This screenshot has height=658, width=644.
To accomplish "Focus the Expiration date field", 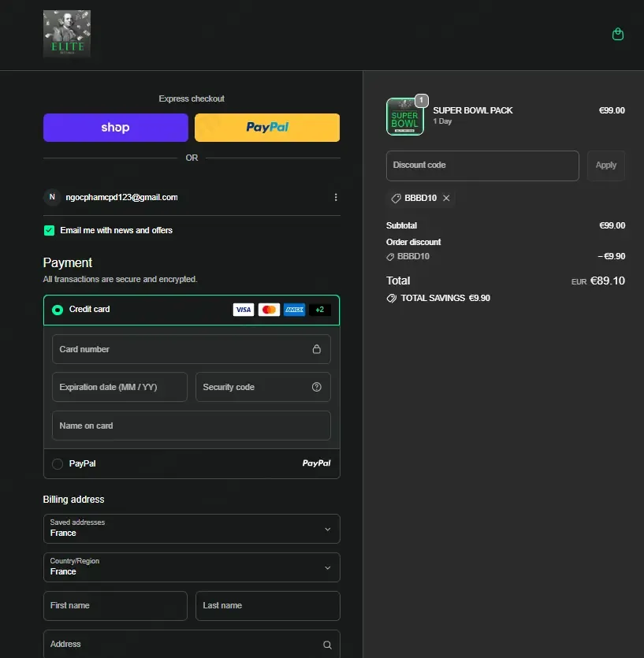I will click(120, 387).
